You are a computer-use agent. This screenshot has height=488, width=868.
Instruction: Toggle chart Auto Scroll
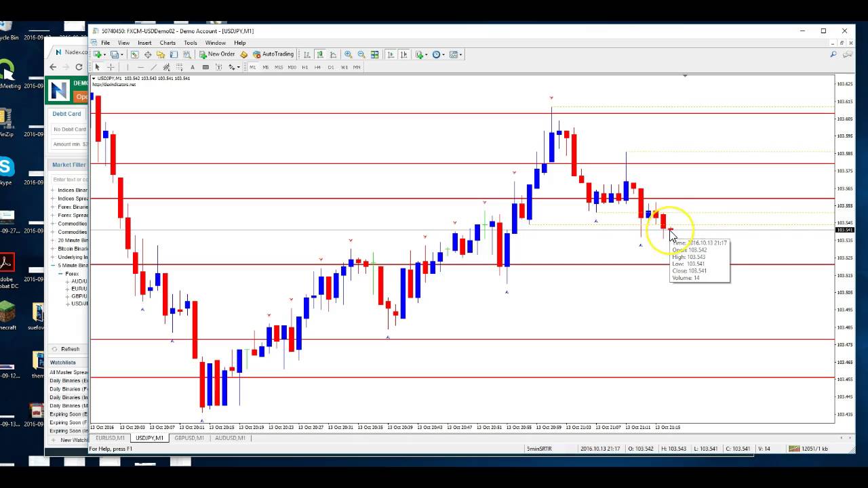tap(391, 54)
